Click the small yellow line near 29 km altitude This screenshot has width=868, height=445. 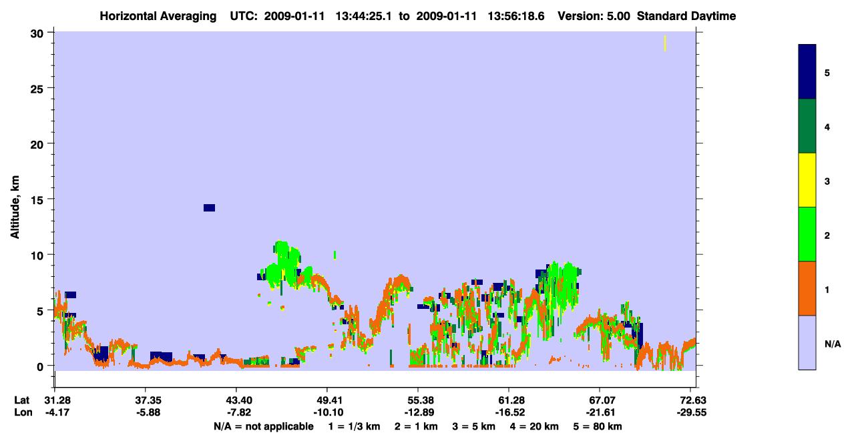coord(665,43)
